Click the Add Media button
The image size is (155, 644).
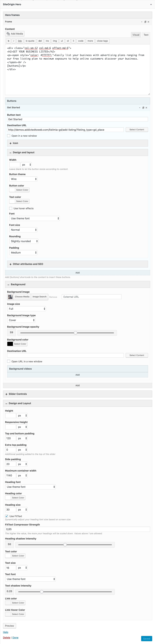pyautogui.click(x=15, y=34)
